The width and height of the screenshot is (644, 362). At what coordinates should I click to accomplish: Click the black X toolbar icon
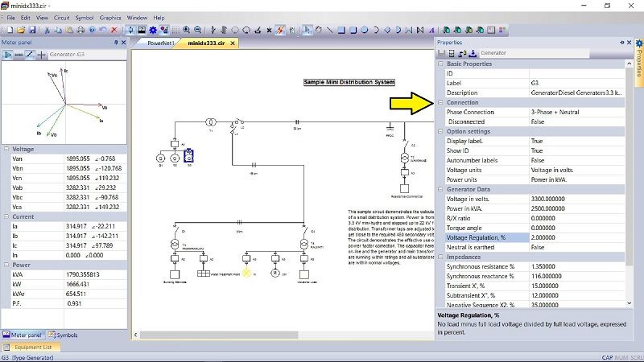(269, 30)
